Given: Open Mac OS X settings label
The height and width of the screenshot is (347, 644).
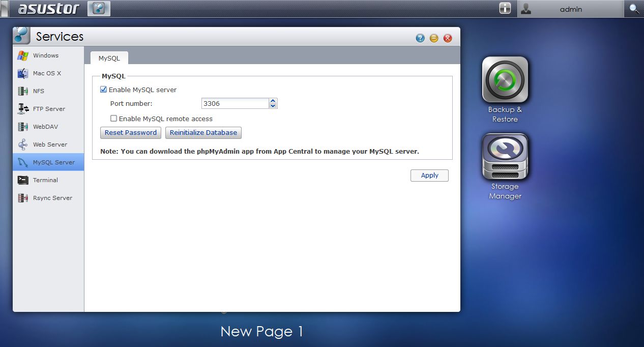Looking at the screenshot, I should point(47,73).
